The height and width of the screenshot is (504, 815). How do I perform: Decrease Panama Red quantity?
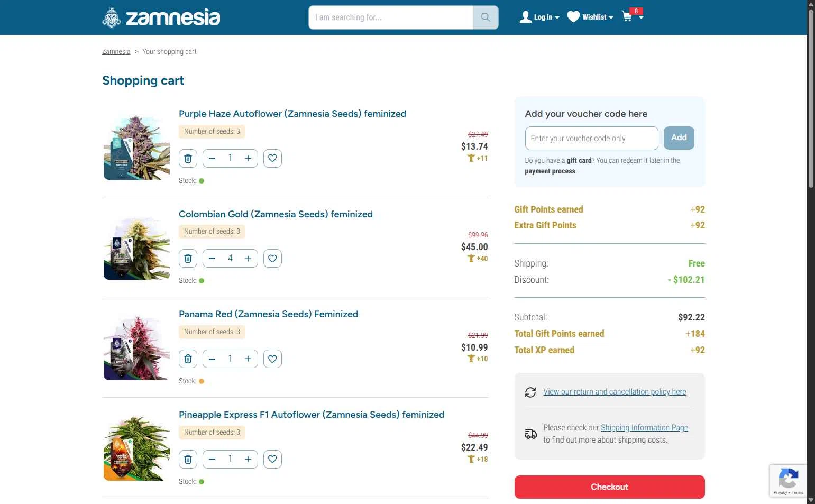(x=212, y=359)
